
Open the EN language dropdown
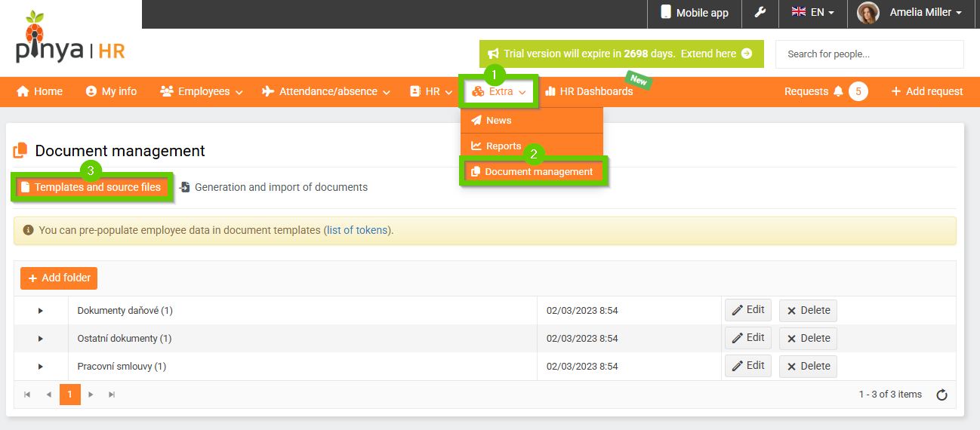click(x=812, y=12)
